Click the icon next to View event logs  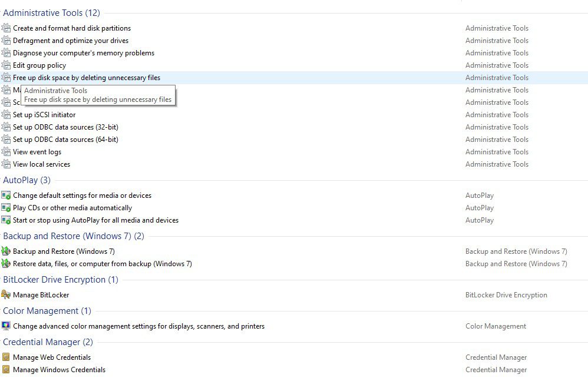coord(6,152)
